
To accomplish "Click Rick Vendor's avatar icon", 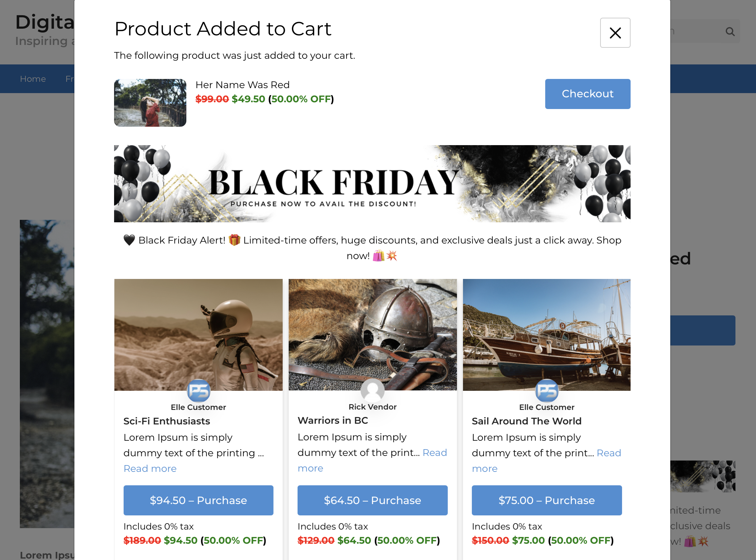I will click(373, 390).
